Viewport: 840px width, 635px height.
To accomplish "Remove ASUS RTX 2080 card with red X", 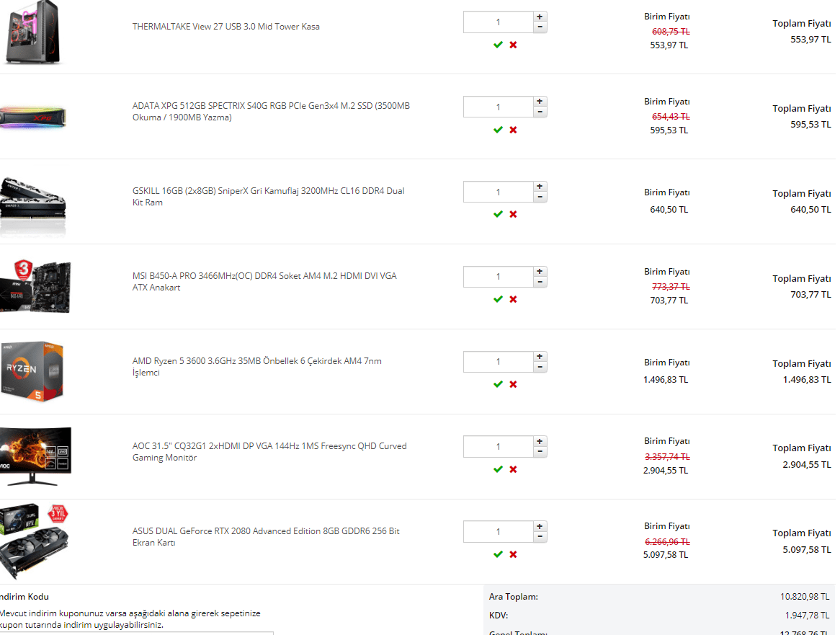I will 513,554.
